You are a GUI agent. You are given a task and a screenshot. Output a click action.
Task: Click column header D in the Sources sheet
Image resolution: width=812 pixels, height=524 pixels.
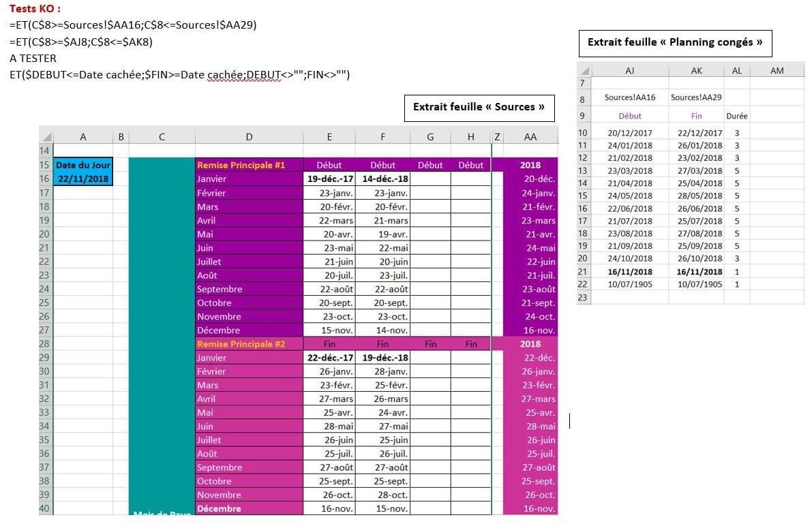tap(248, 137)
